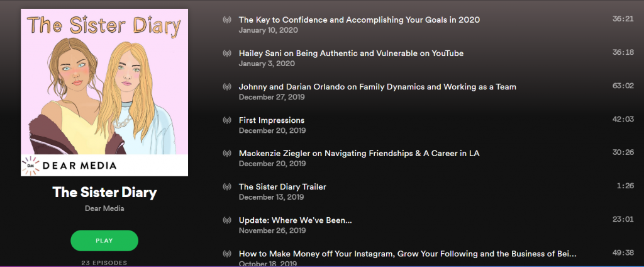Click podcast icon beside First Impressions episode
The width and height of the screenshot is (644, 267).
pyautogui.click(x=226, y=120)
